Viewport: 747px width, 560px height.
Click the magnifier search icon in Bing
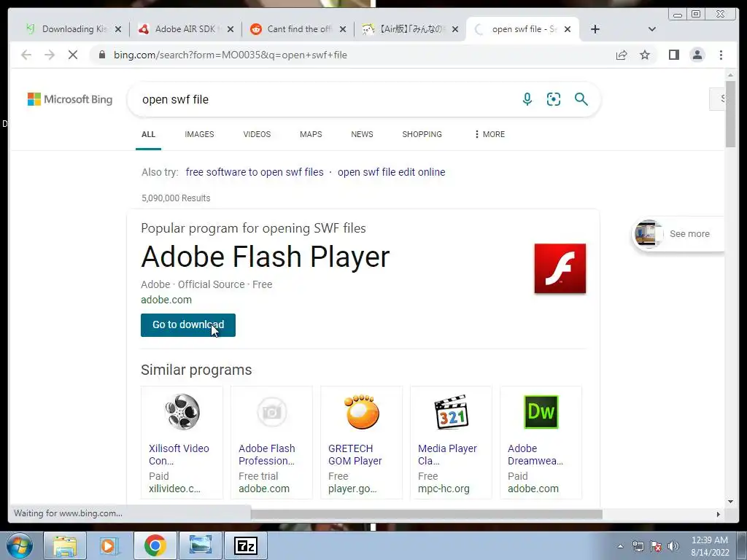point(581,99)
